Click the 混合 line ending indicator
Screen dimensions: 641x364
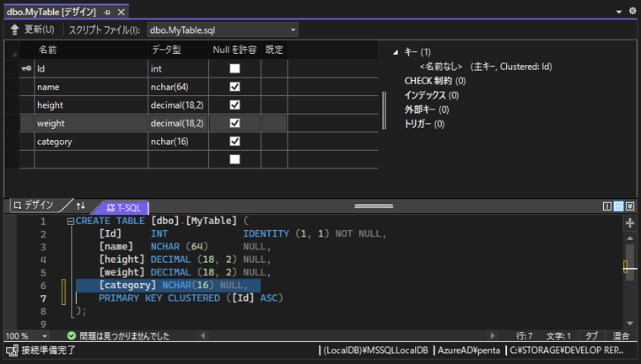tap(621, 336)
